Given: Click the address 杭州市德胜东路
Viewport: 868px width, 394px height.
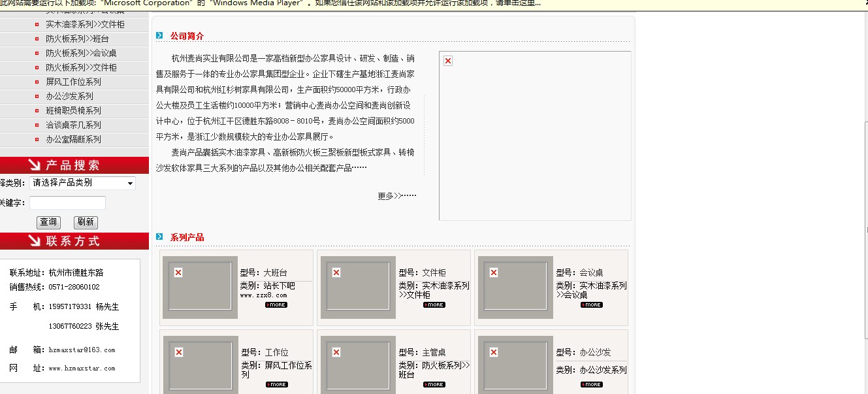Looking at the screenshot, I should 76,273.
